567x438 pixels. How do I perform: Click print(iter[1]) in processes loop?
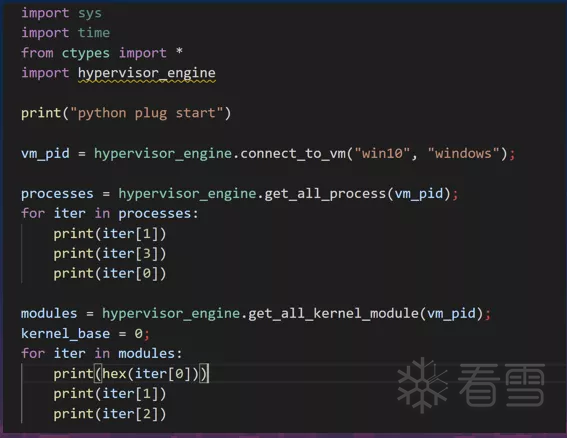click(x=110, y=234)
